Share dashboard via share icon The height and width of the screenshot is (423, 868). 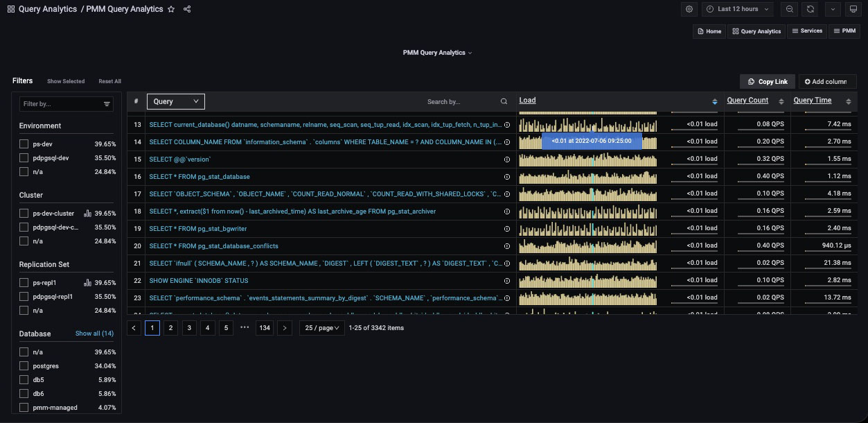click(187, 9)
